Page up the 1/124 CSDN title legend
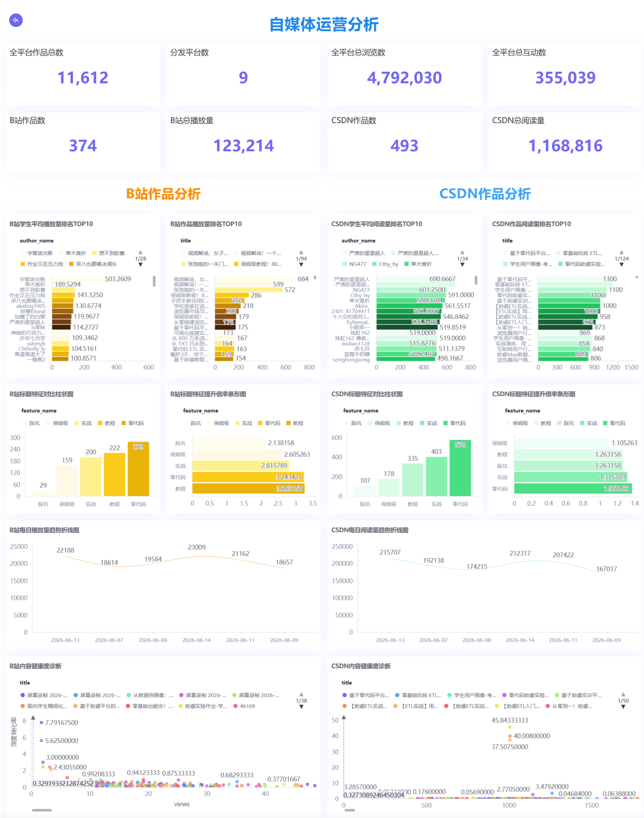Image resolution: width=644 pixels, height=818 pixels. 621,252
